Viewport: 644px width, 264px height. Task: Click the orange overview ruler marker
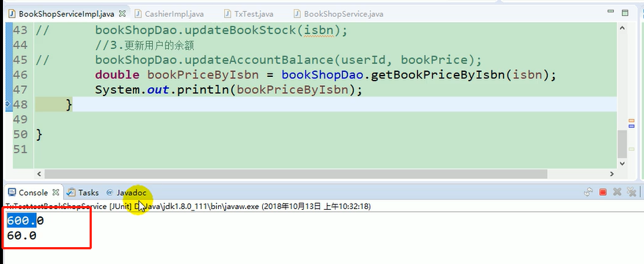(632, 120)
